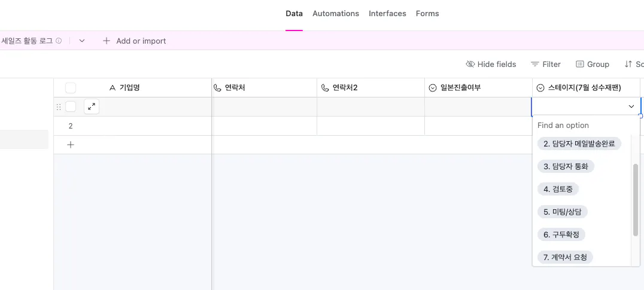
Task: Go to the Forms tab
Action: 427,14
